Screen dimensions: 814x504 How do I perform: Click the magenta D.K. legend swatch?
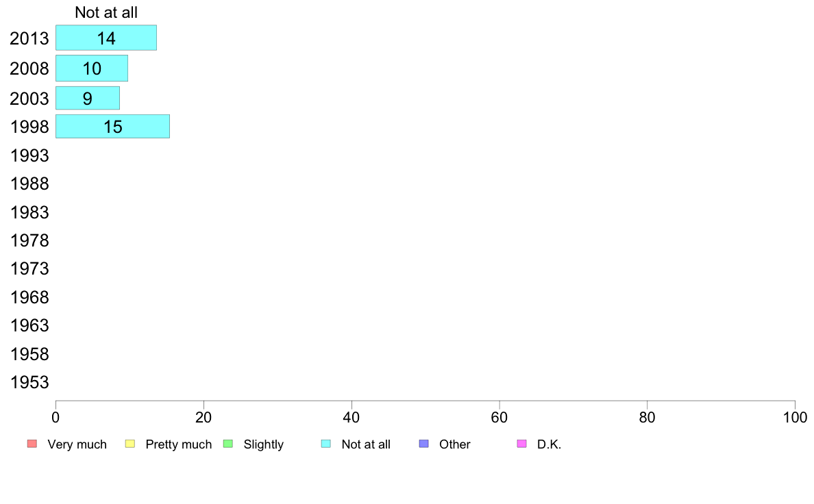click(521, 444)
